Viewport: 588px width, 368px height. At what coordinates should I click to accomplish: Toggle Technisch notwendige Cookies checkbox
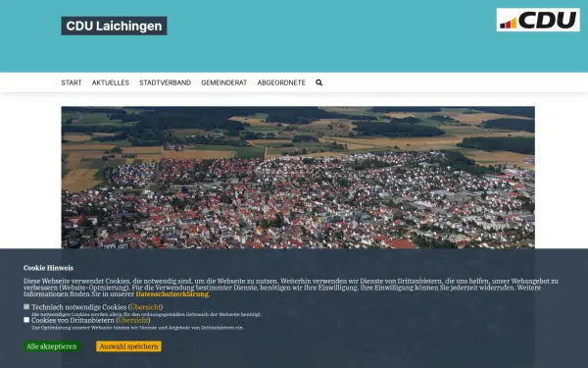tap(26, 307)
